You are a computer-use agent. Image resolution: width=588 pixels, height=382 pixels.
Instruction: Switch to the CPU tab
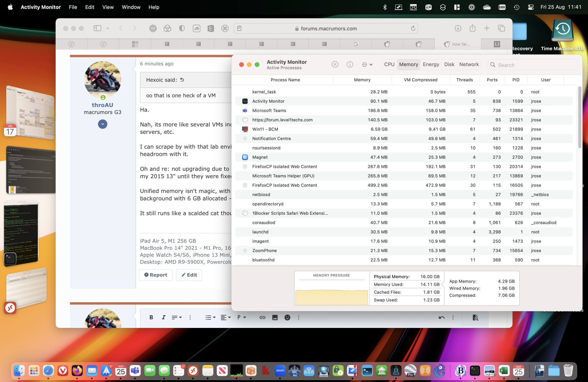coord(389,64)
